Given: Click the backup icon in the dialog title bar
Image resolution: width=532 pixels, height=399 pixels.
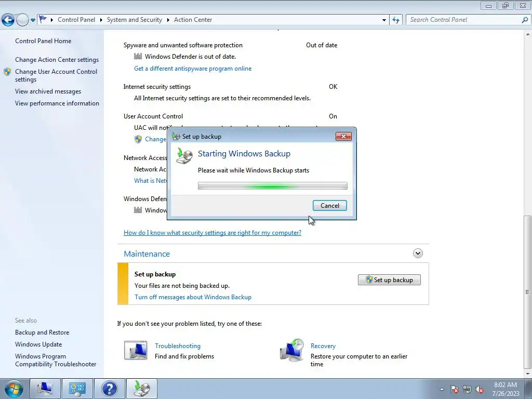Looking at the screenshot, I should tap(176, 137).
